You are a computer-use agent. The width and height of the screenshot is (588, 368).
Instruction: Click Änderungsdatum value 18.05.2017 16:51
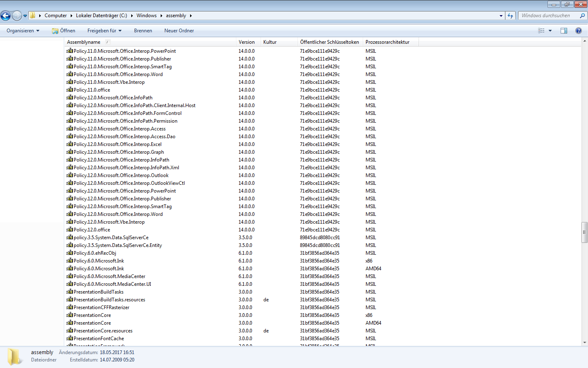pos(117,352)
